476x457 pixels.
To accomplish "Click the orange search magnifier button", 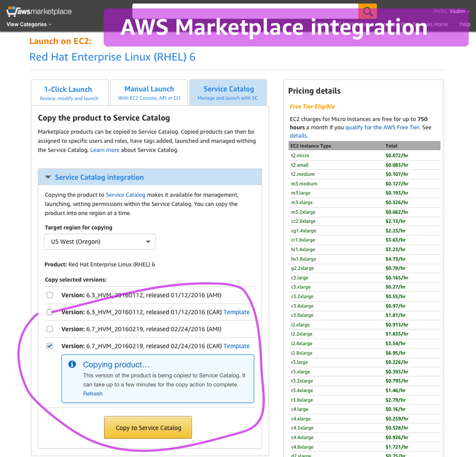I will tap(367, 11).
